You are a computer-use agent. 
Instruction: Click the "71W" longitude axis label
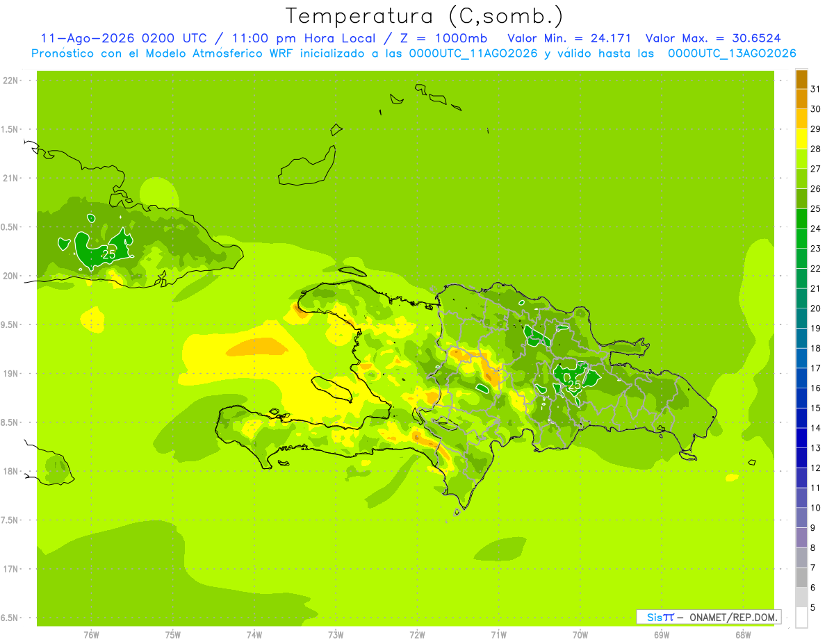click(498, 635)
